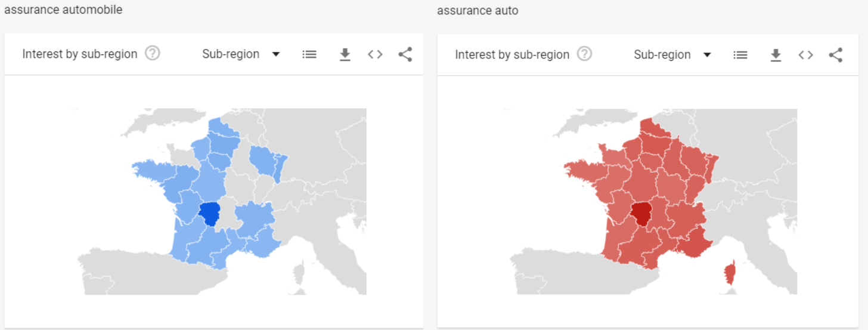
Task: Click the "assurance automobile" heading text
Action: (63, 10)
